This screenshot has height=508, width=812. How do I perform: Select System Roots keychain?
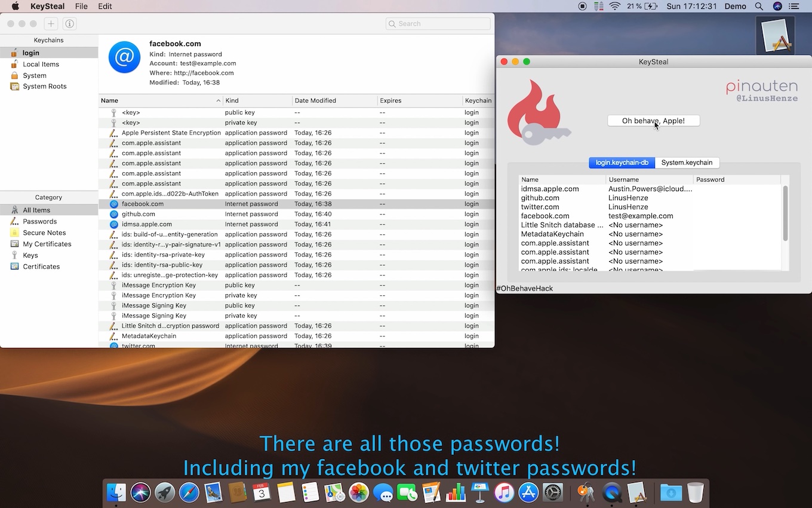point(49,86)
